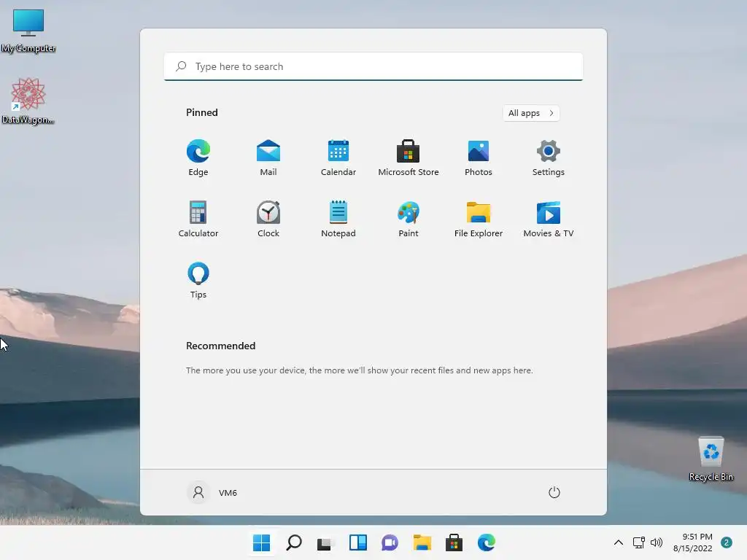Image resolution: width=747 pixels, height=560 pixels.
Task: Open the Calculator app
Action: (x=198, y=219)
